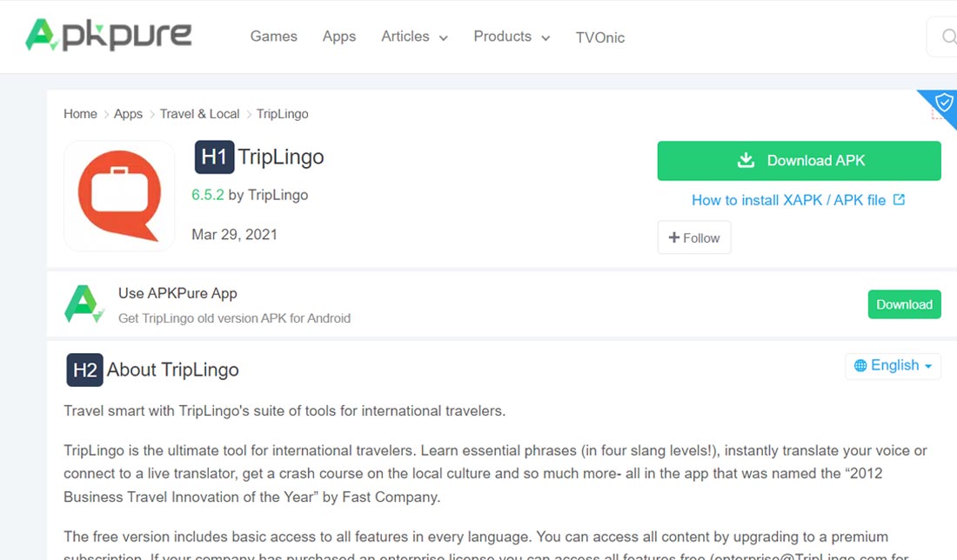The image size is (957, 560).
Task: Click the APKPure logo in header
Action: 109,36
